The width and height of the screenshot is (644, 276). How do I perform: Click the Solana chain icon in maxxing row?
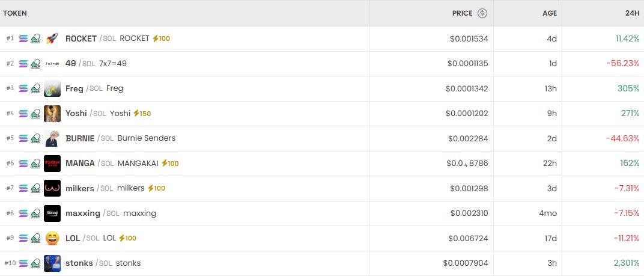tap(23, 213)
